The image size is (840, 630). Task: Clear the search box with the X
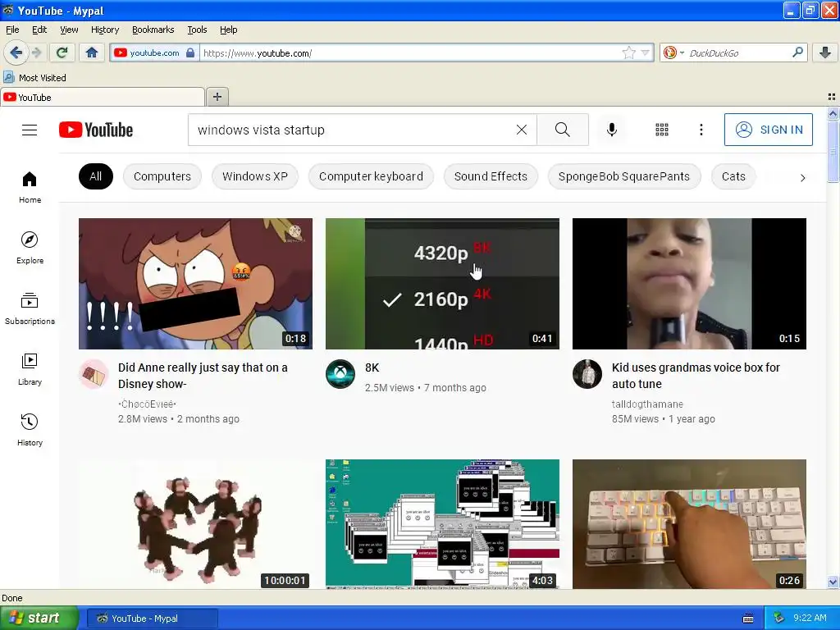tap(521, 130)
